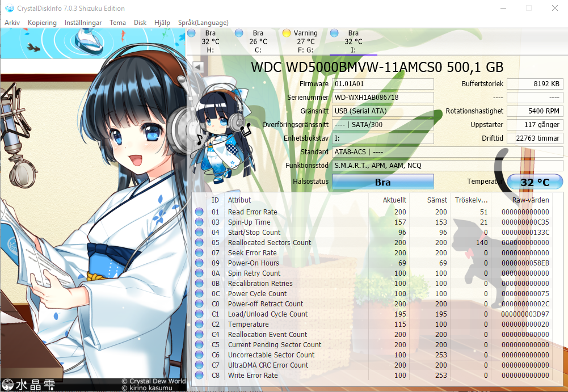The height and width of the screenshot is (392, 568).
Task: Click the Överföringsgränssnitt field SATA/300
Action: [383, 125]
